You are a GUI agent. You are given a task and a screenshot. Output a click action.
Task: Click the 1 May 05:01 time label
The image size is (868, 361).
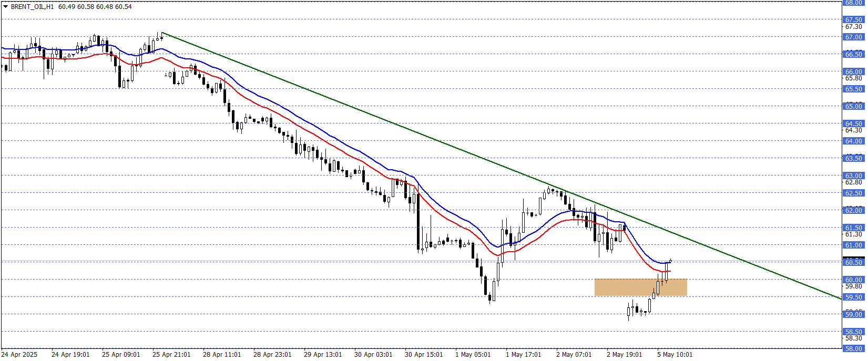click(x=473, y=355)
